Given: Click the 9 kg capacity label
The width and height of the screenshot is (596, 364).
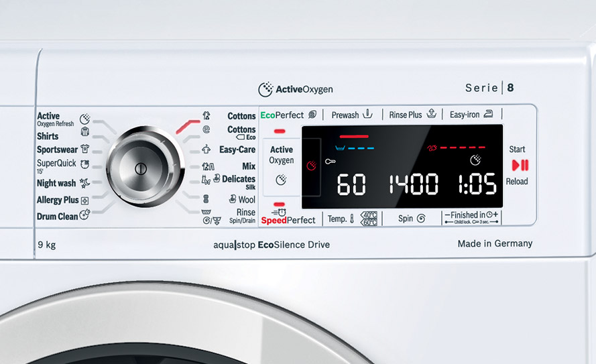Looking at the screenshot, I should coord(47,245).
